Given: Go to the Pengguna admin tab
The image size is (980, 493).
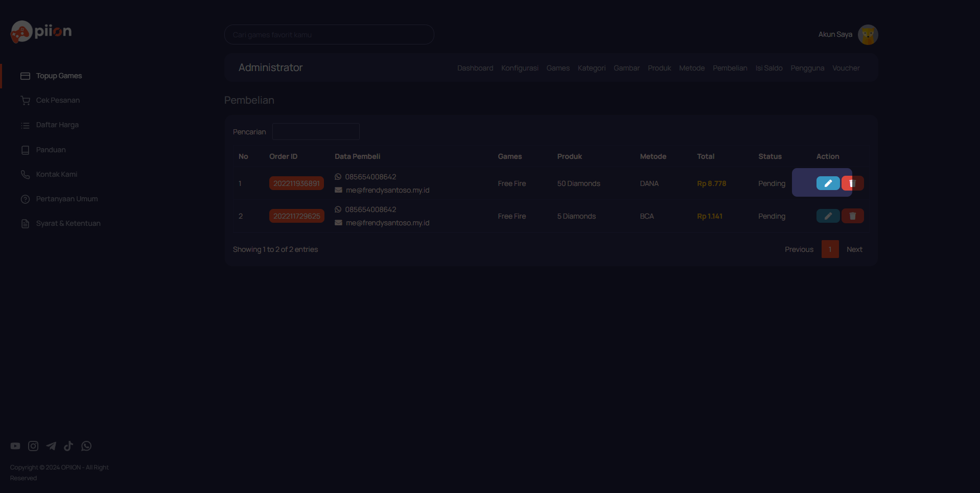Looking at the screenshot, I should click(x=807, y=68).
